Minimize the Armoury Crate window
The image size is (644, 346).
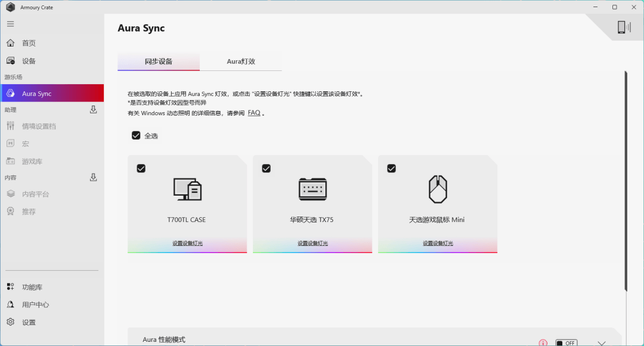tap(595, 7)
